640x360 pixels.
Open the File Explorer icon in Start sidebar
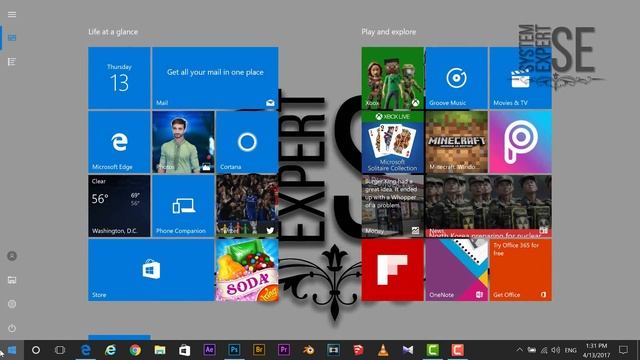[x=12, y=280]
